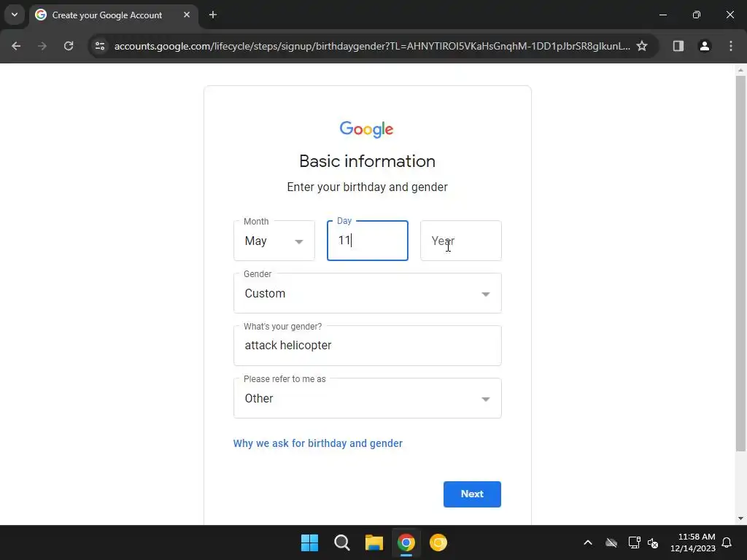Image resolution: width=747 pixels, height=560 pixels.
Task: Open the Month dropdown showing May
Action: pyautogui.click(x=274, y=241)
